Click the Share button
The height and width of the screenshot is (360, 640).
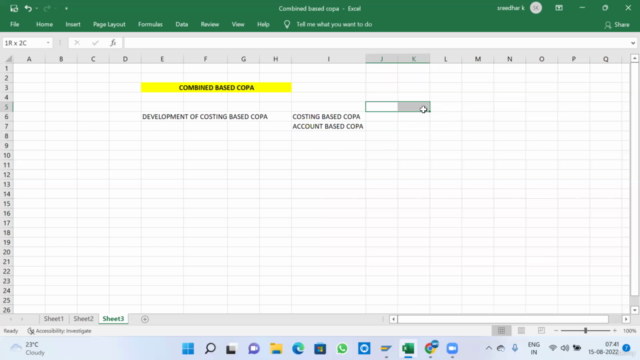click(617, 25)
